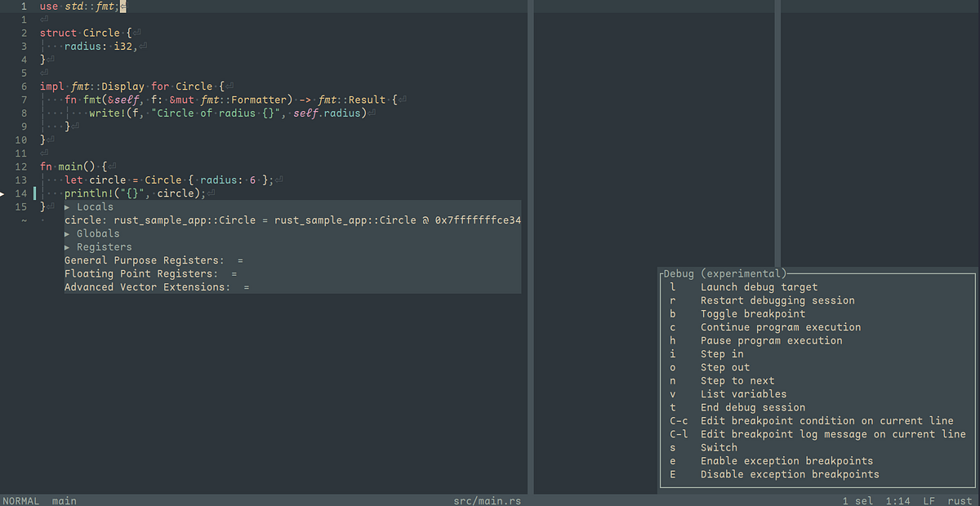Click the NORMAL mode indicator
This screenshot has height=506, width=980.
20,500
